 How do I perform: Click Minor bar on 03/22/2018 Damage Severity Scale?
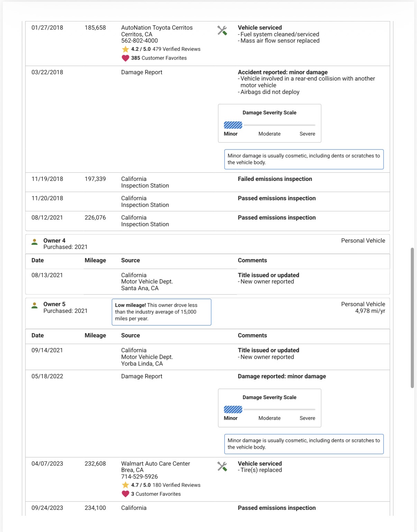tap(233, 125)
